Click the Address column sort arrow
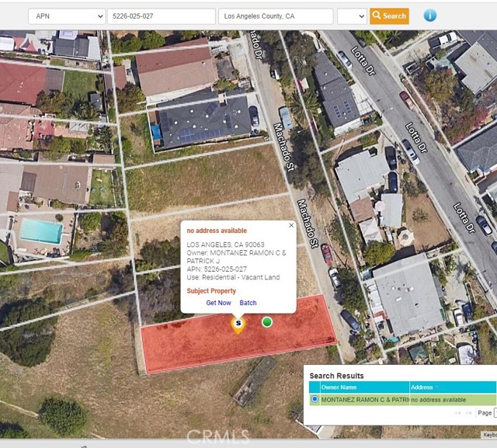Screen dimensions: 497x448 [x=437, y=387]
